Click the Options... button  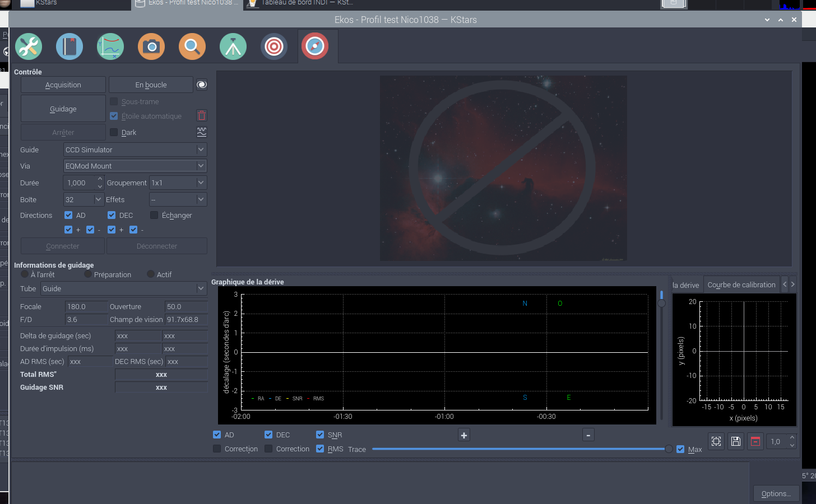coord(776,493)
